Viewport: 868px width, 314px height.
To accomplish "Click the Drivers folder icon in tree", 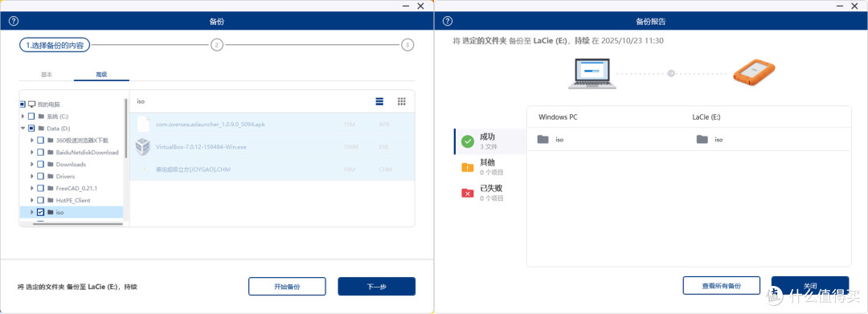I will click(x=51, y=177).
